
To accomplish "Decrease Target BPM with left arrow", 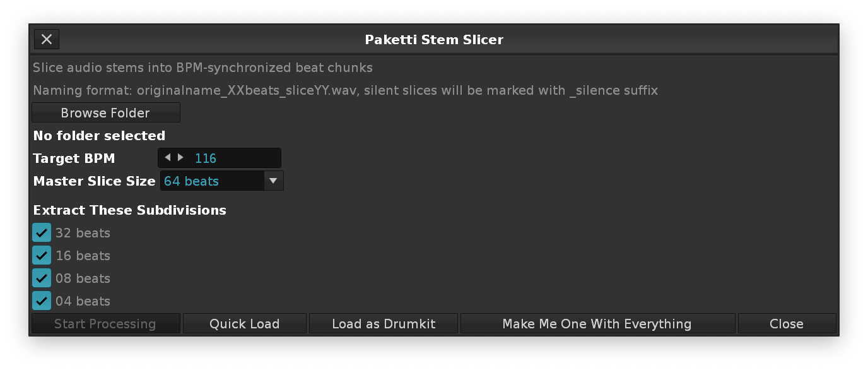I will tap(167, 157).
